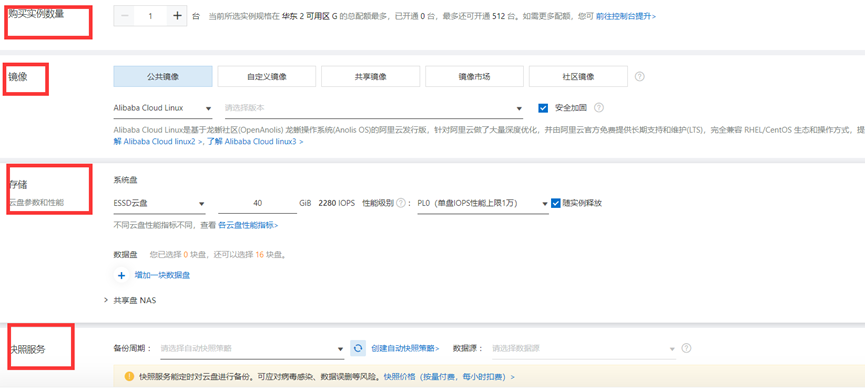Click system disk size field showing 40
The image size is (865, 390).
258,204
